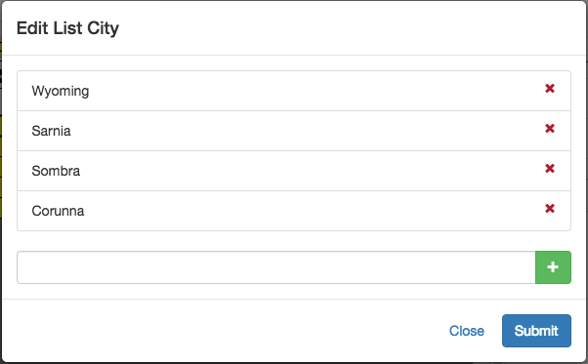Click the green plus add button
Screen dimensions: 588x364
tap(553, 267)
